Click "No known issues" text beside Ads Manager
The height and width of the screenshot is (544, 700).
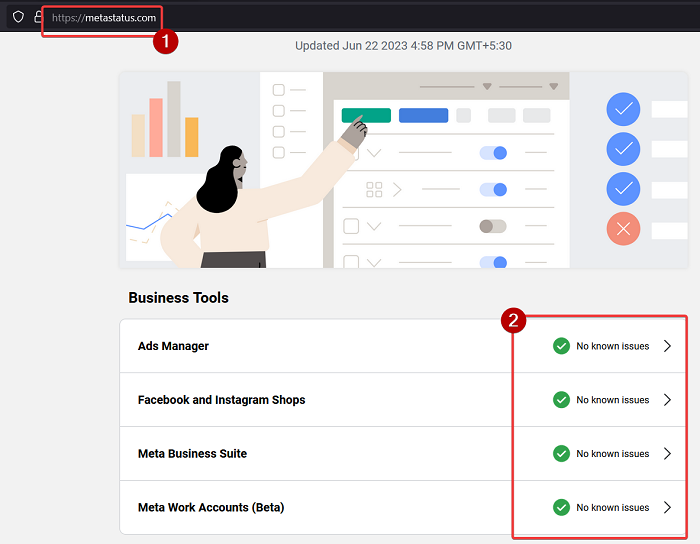(612, 346)
